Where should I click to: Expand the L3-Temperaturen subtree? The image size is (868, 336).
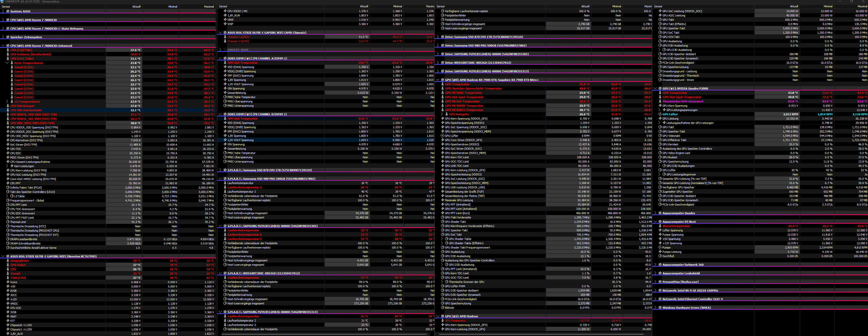click(7, 102)
